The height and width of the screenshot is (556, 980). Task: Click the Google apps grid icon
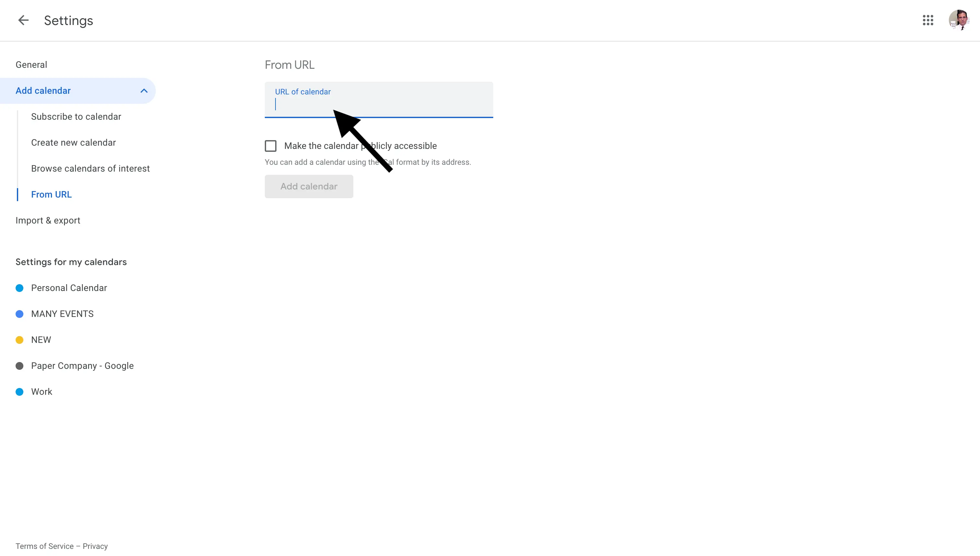928,19
